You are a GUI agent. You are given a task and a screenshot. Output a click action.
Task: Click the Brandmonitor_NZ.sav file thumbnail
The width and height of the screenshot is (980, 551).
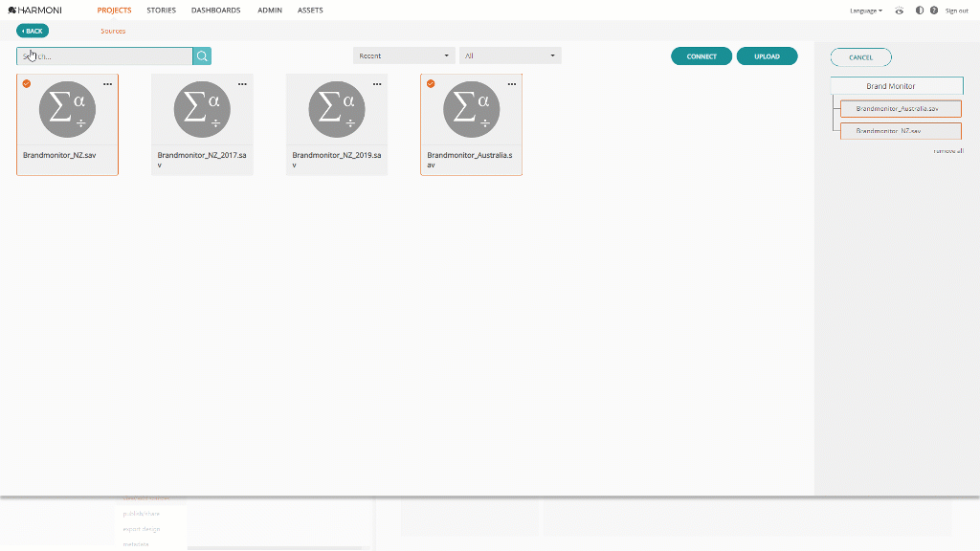(x=68, y=109)
